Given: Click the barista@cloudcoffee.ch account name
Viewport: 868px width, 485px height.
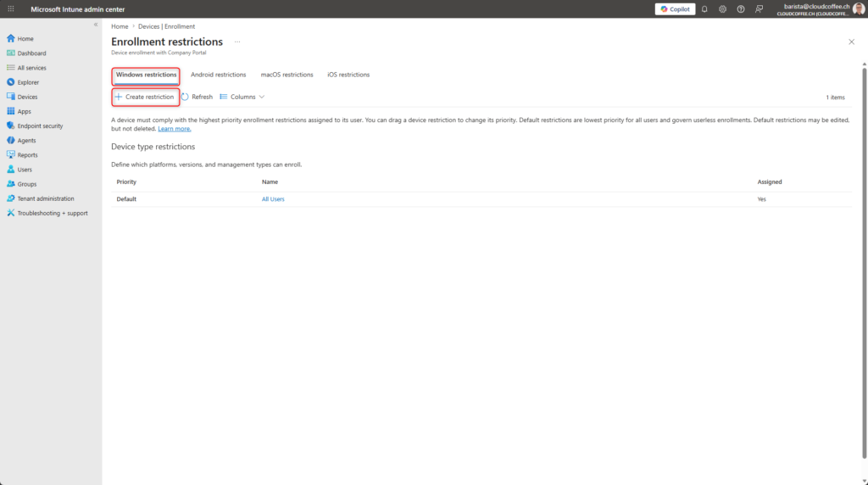Looking at the screenshot, I should (816, 7).
